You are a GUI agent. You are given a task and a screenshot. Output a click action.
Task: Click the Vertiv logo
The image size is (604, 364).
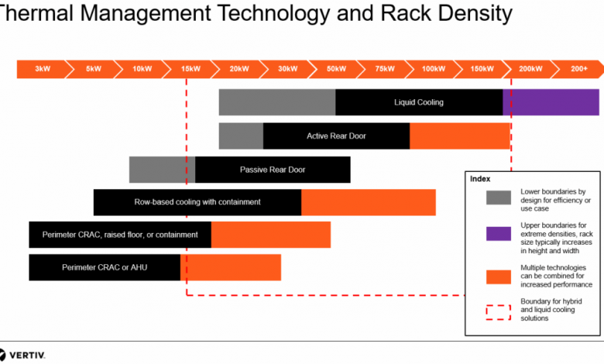pos(22,355)
